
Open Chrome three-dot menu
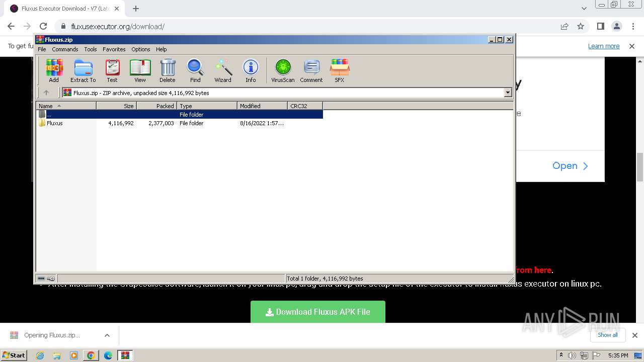click(x=632, y=26)
